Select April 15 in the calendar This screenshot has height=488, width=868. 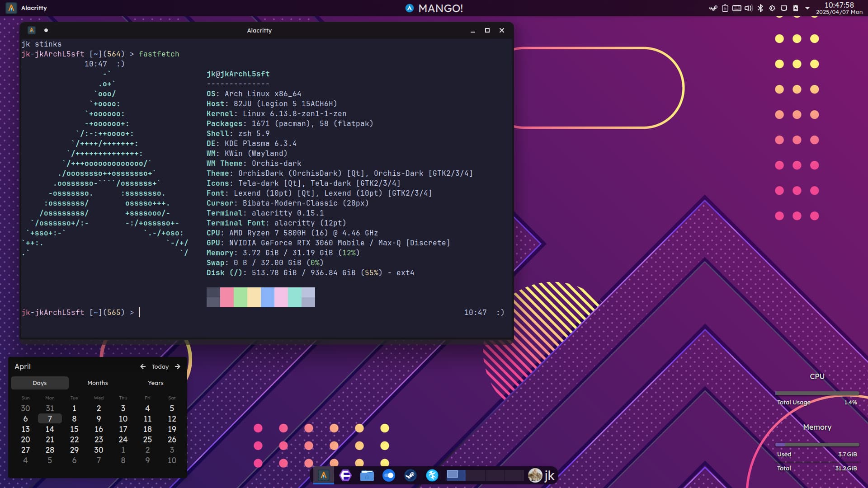[x=74, y=429]
